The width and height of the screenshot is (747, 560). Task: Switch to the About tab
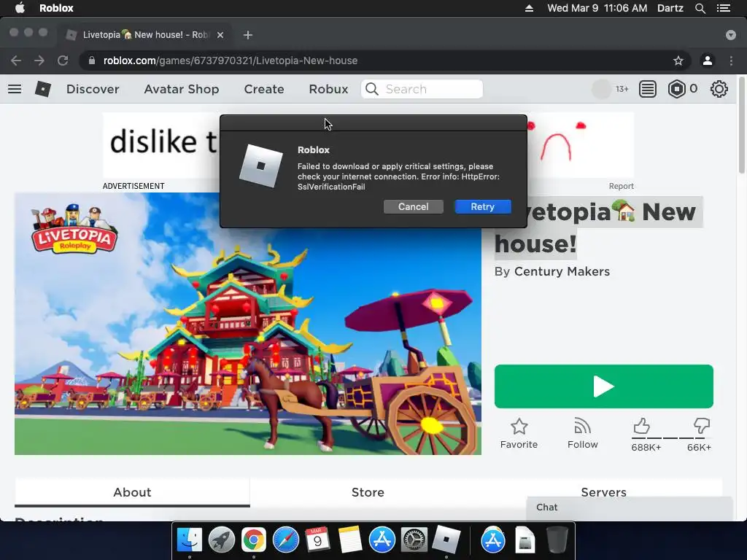pos(132,492)
